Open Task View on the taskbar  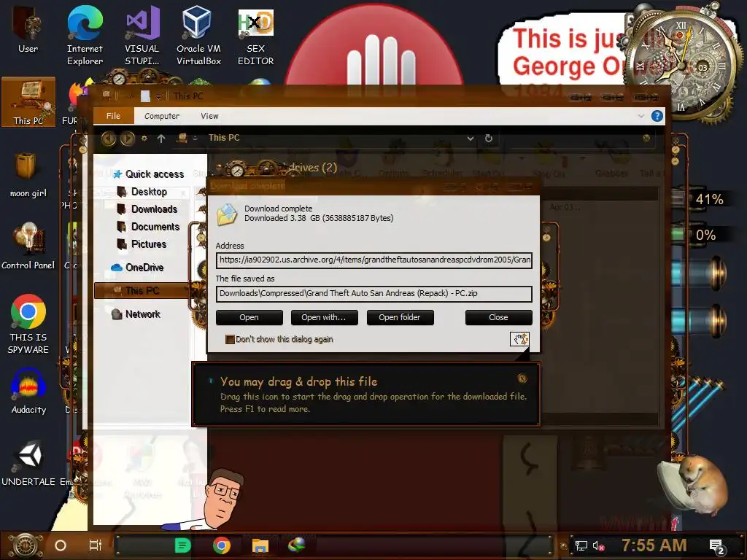tap(96, 545)
